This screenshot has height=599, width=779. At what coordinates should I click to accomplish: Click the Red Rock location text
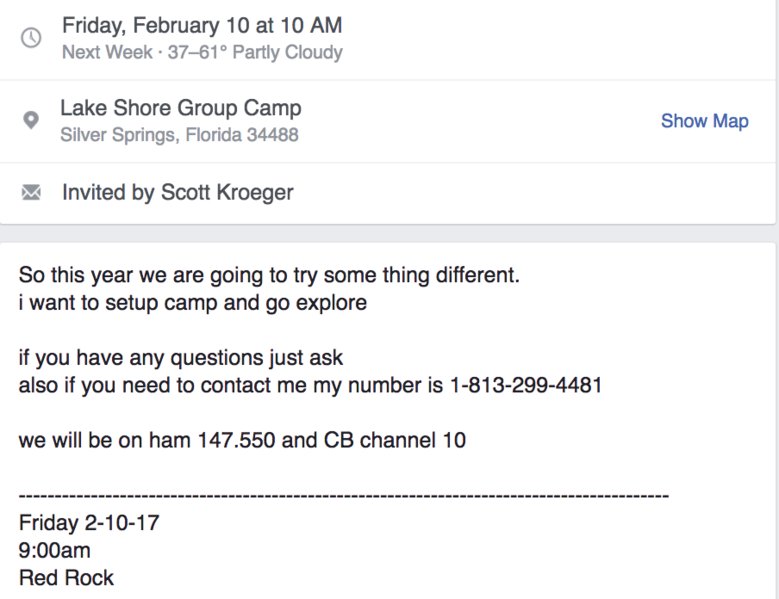click(x=66, y=578)
